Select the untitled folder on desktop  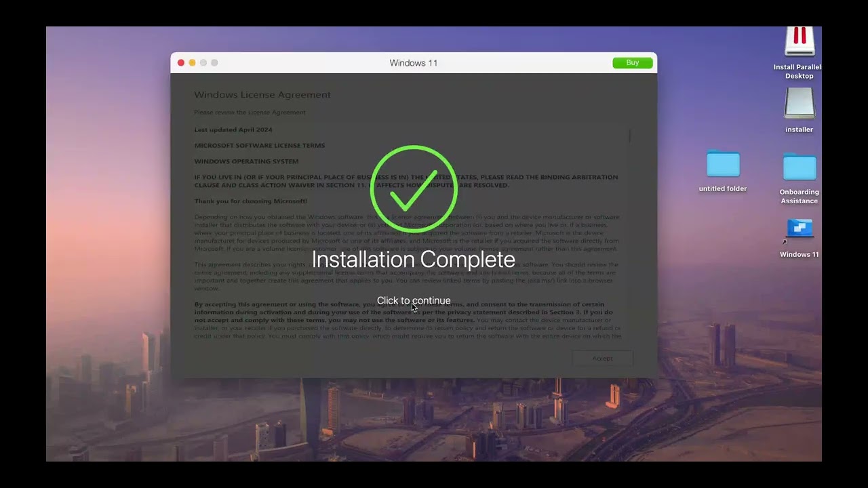[723, 164]
